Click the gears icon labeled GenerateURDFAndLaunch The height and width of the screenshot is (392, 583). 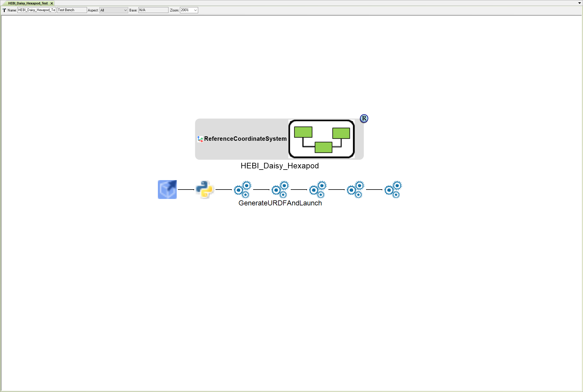(280, 190)
